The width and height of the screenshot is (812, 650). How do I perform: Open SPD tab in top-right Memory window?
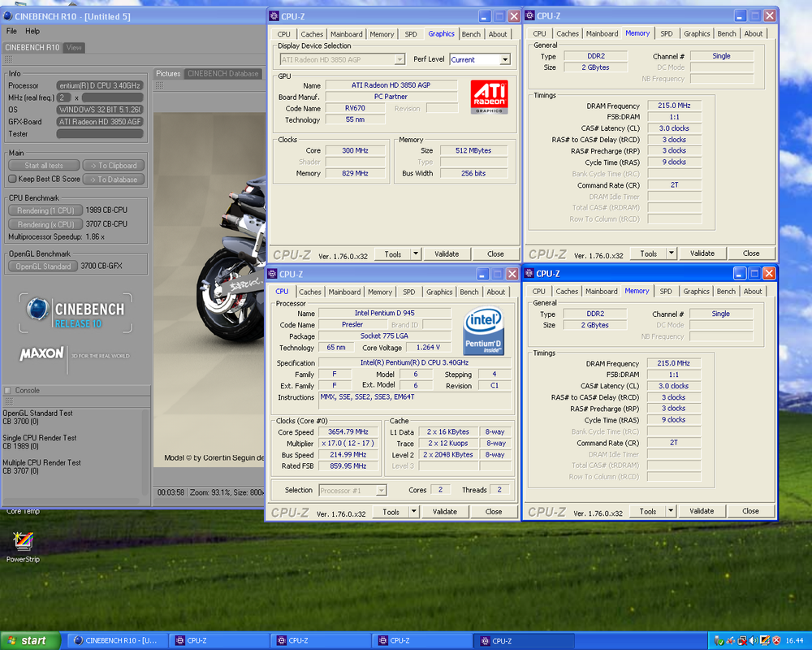point(667,33)
